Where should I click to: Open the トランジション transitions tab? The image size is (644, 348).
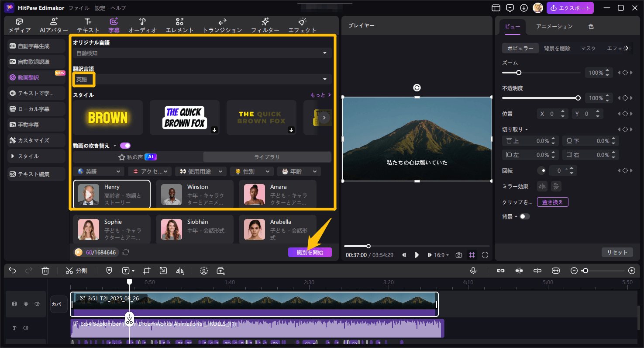[222, 25]
